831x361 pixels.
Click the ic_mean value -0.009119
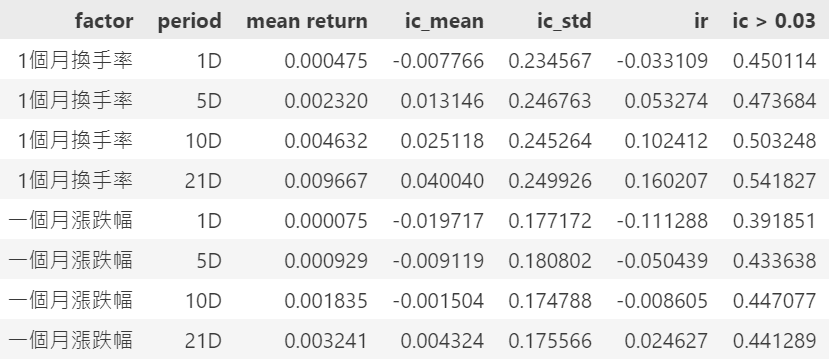point(438,260)
